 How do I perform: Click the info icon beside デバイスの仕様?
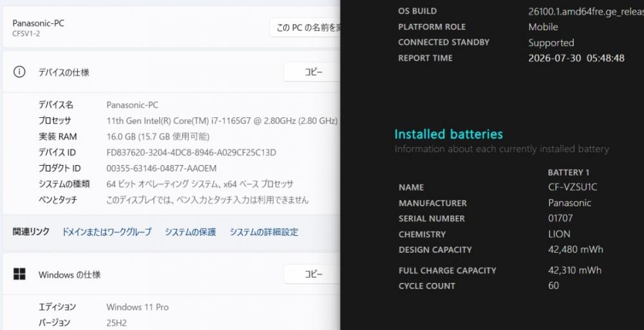tap(19, 72)
